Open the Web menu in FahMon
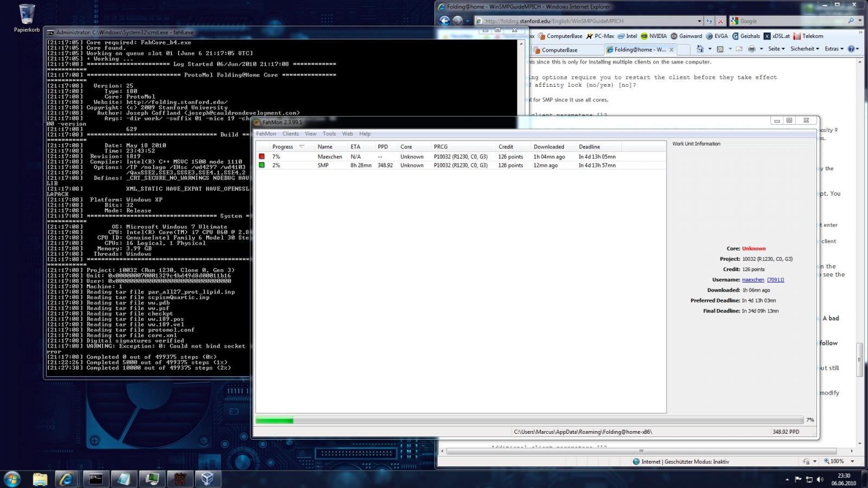The width and height of the screenshot is (868, 488). (347, 133)
